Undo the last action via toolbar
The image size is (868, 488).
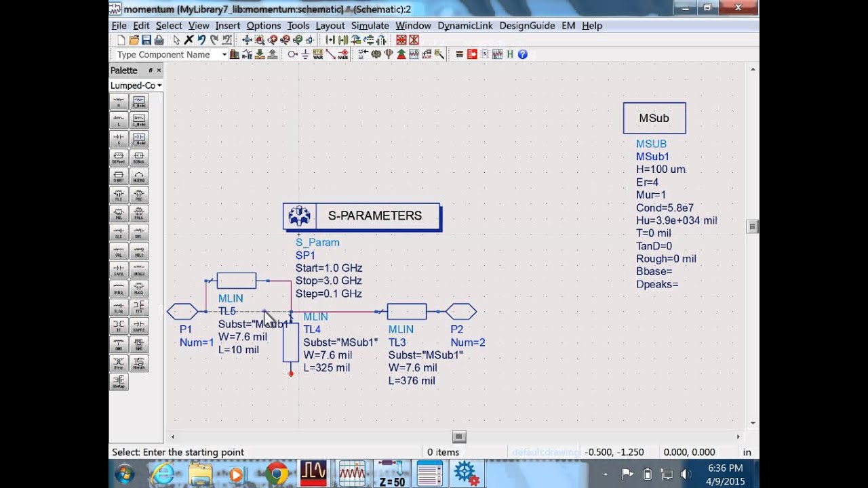[201, 40]
